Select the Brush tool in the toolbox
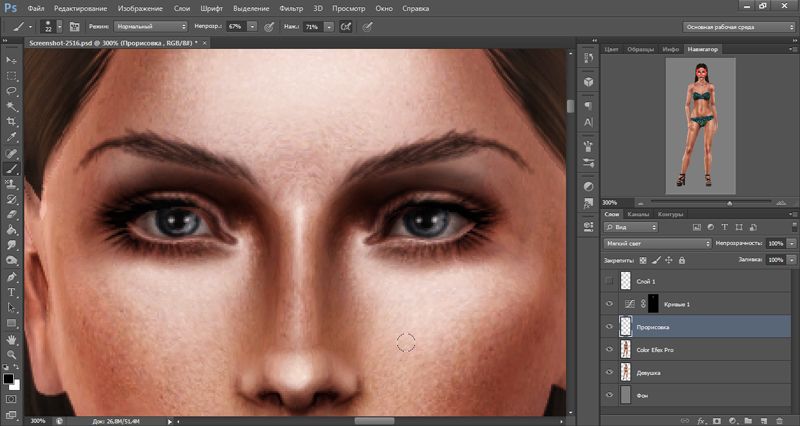Viewport: 800px width, 426px height. coord(11,168)
